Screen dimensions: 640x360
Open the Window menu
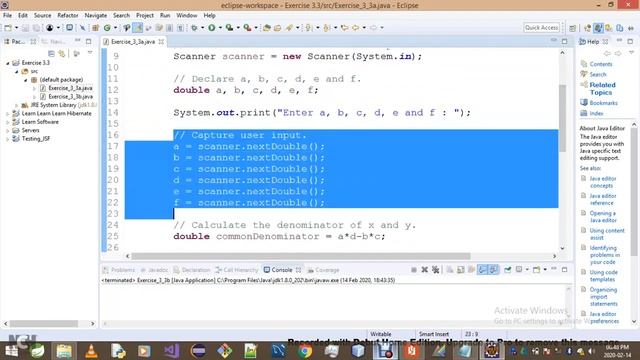point(187,16)
